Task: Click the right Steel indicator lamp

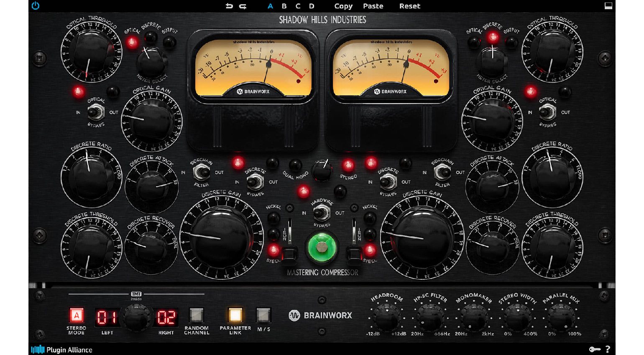Action: click(x=370, y=250)
